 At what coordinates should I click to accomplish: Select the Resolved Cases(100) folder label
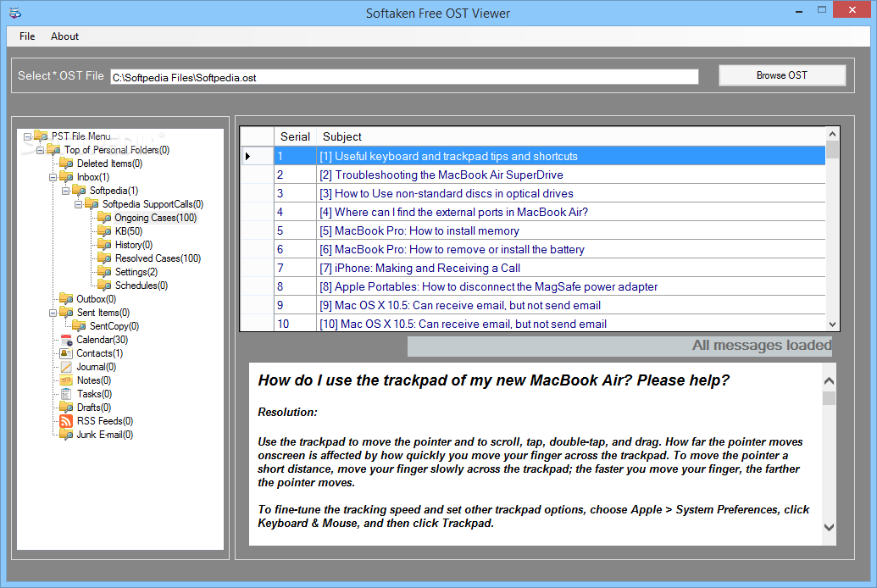[x=158, y=258]
